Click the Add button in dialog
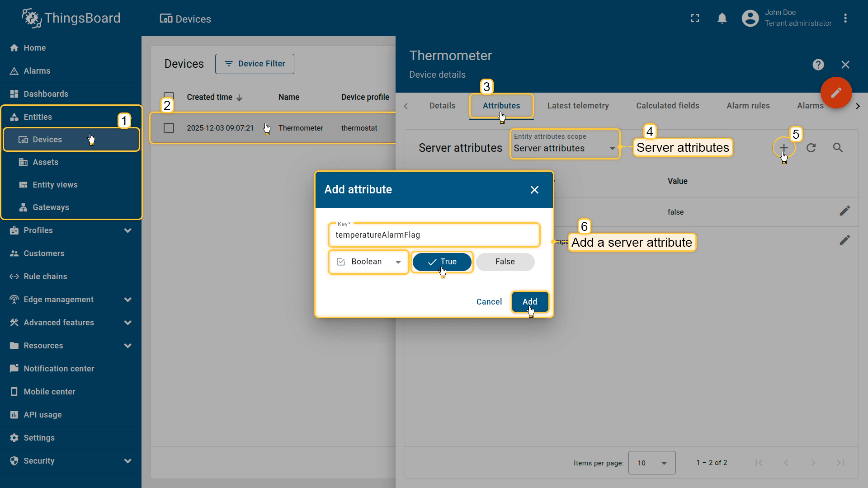This screenshot has width=868, height=488. coord(530,301)
